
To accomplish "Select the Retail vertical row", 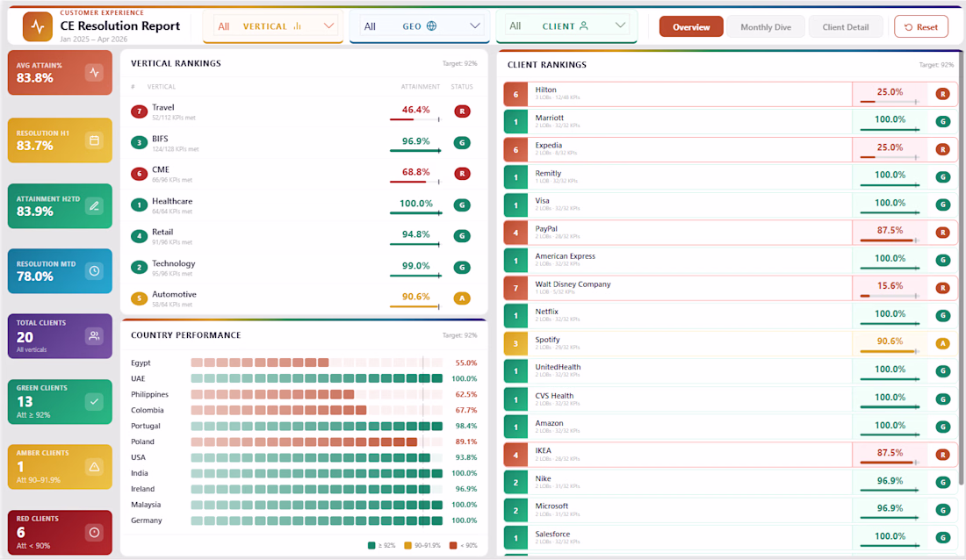I will (304, 236).
